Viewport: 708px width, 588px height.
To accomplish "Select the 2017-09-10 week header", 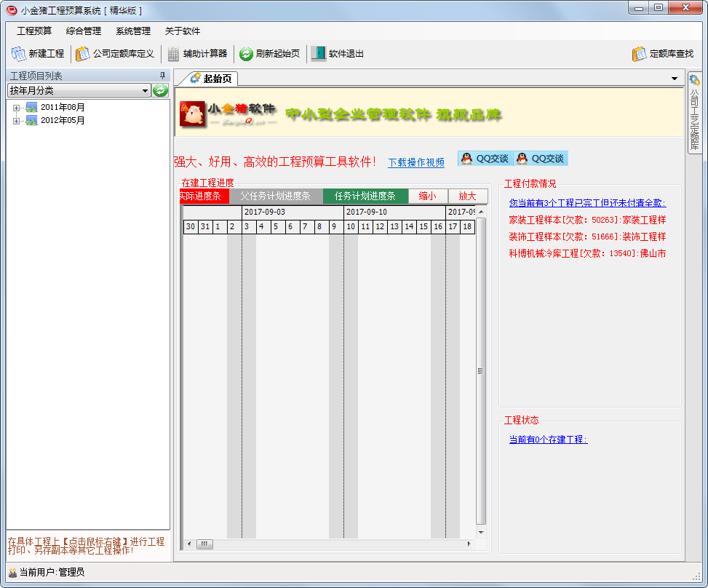I will pyautogui.click(x=394, y=212).
